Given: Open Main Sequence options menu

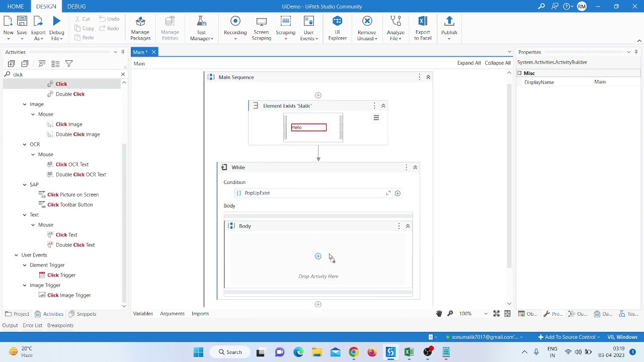Looking at the screenshot, I should (x=419, y=77).
